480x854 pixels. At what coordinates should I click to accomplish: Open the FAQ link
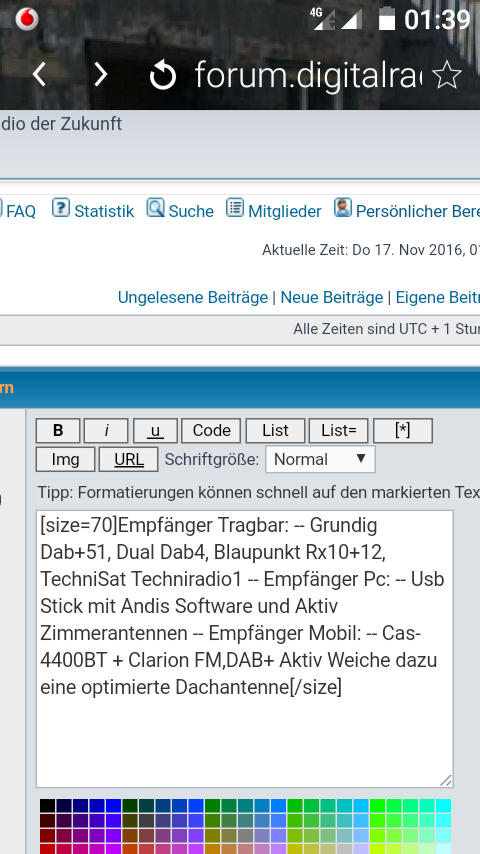[20, 211]
